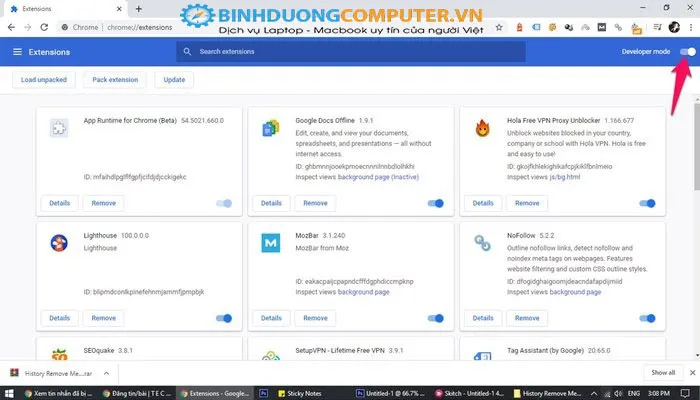Viewport: 700px width, 400px height.
Task: Toggle Developer mode switch
Action: coord(688,52)
